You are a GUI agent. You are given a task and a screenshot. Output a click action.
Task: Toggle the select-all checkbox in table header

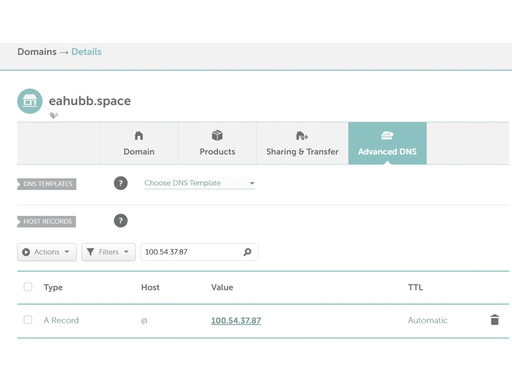[28, 287]
